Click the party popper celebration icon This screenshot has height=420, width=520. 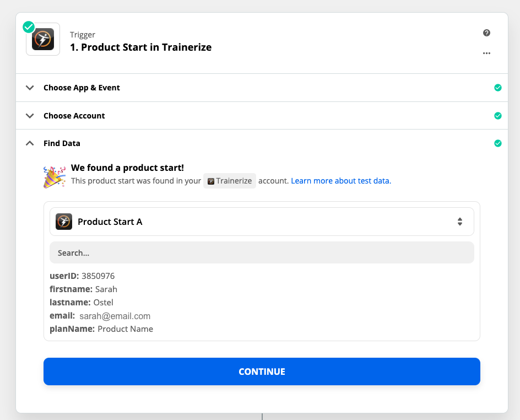[x=55, y=177]
